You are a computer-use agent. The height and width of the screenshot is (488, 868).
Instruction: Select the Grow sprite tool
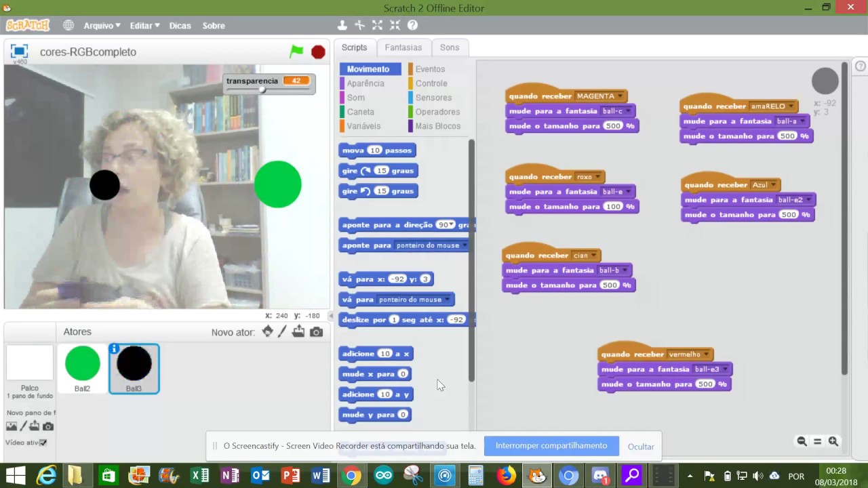point(378,25)
